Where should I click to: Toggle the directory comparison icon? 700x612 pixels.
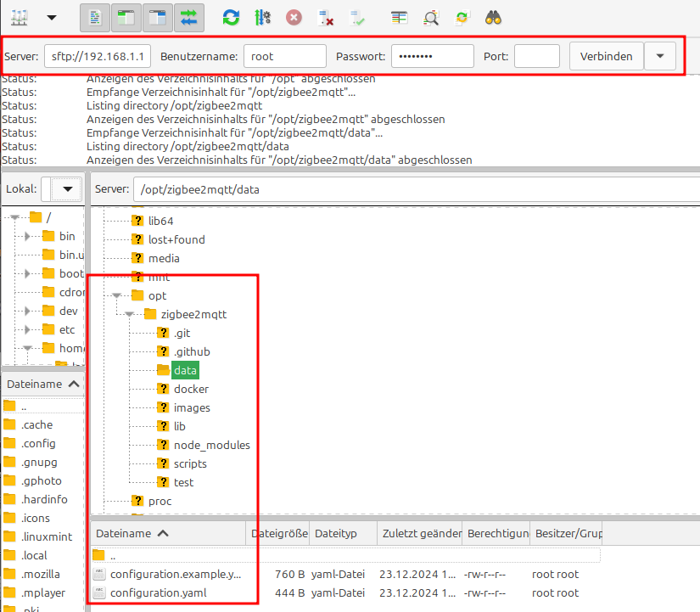tap(431, 16)
